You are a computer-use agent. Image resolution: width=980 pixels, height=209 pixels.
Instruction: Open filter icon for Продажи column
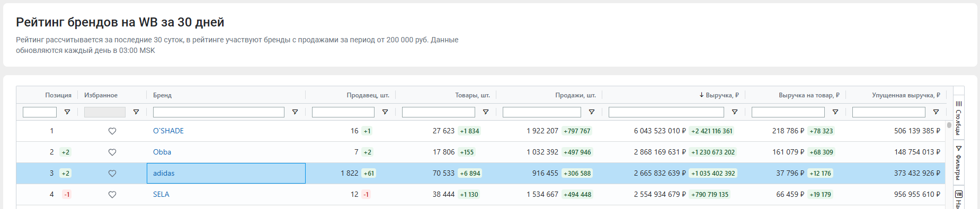click(x=592, y=112)
